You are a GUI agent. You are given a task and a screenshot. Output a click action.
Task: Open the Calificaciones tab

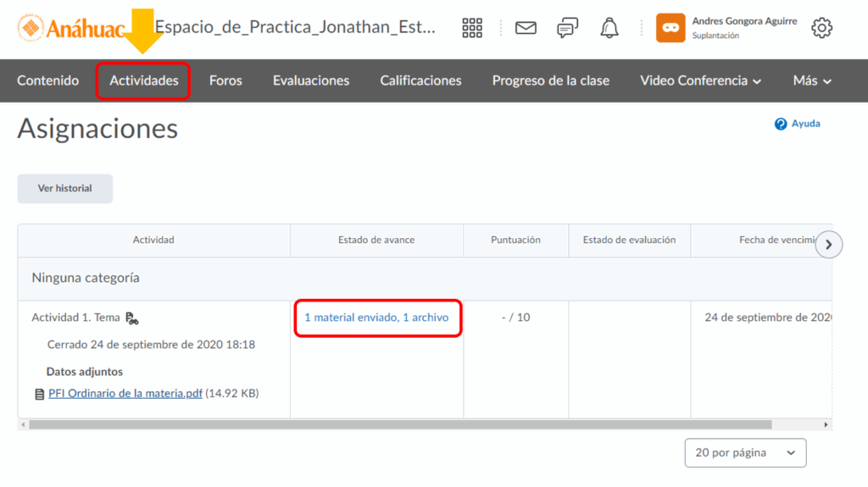[x=420, y=80]
